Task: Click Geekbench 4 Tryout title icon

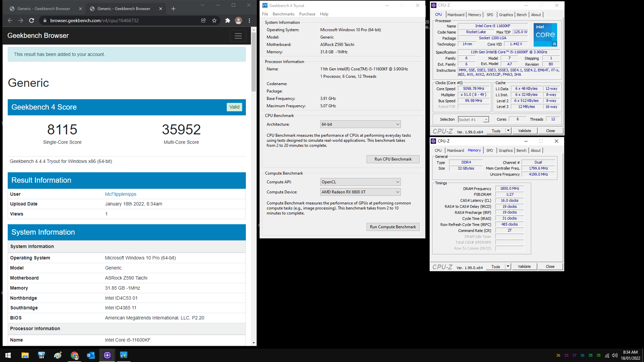Action: pyautogui.click(x=265, y=5)
